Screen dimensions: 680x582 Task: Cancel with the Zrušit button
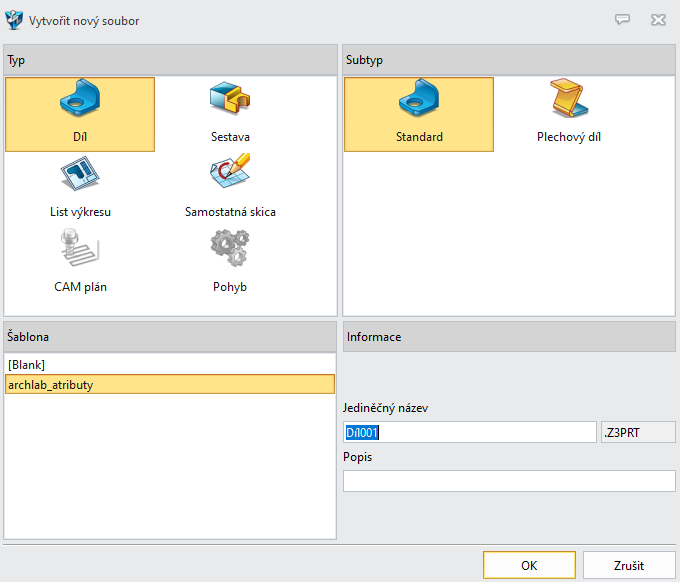(629, 565)
